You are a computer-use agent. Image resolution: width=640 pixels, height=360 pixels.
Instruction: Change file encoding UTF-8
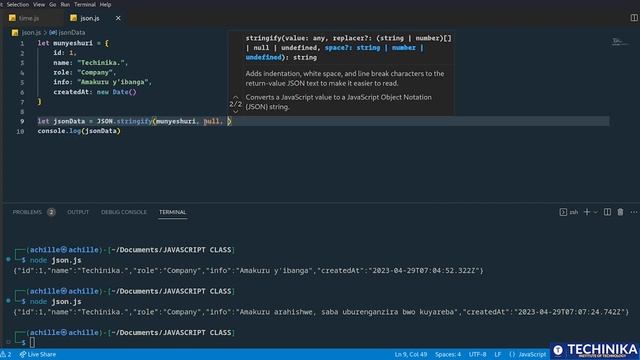point(478,354)
